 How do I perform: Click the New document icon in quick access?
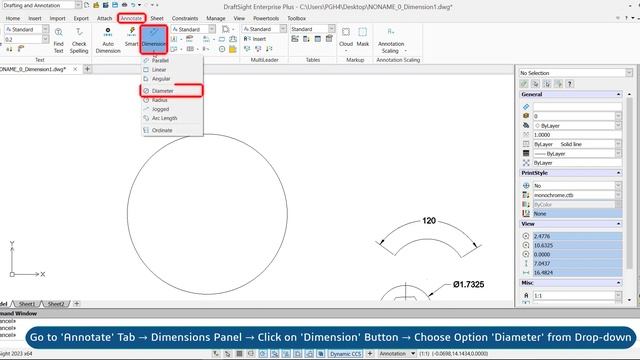click(x=87, y=5)
